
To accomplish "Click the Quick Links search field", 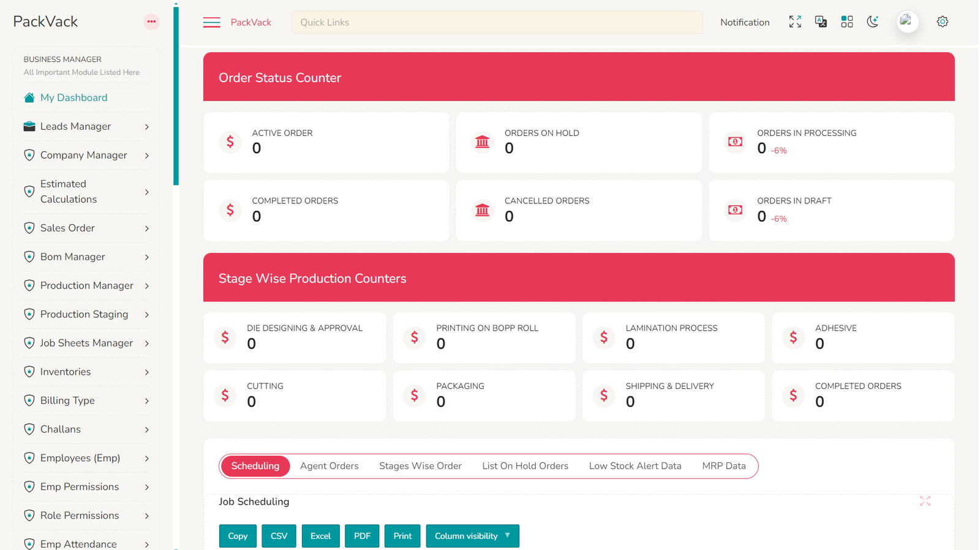I will pyautogui.click(x=497, y=23).
